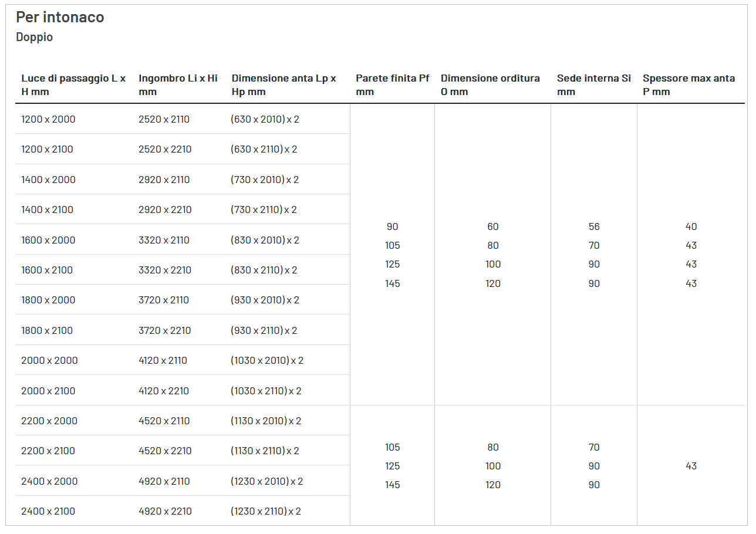The image size is (756, 534).
Task: Select the value "3320 x 2210"
Action: click(x=166, y=270)
